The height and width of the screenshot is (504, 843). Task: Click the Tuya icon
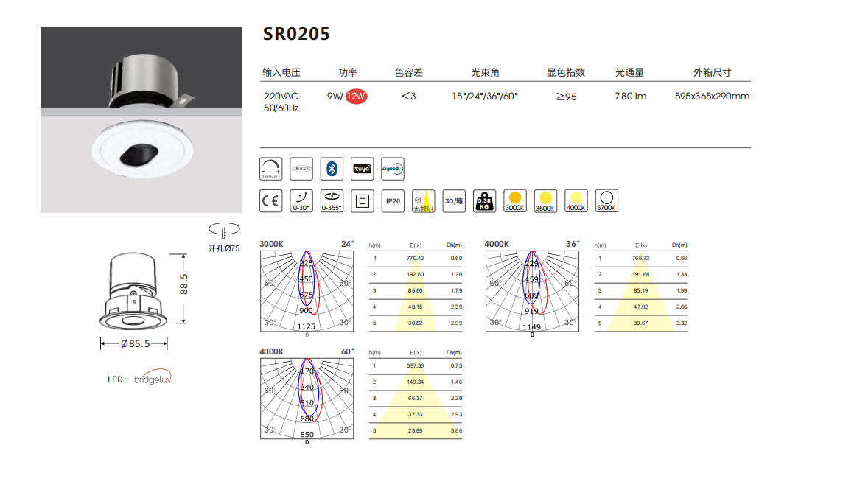[363, 169]
